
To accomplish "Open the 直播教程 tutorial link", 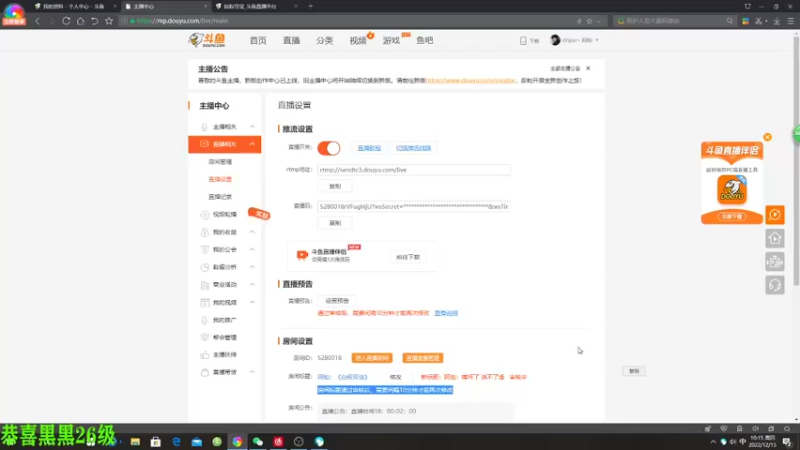I will 369,148.
